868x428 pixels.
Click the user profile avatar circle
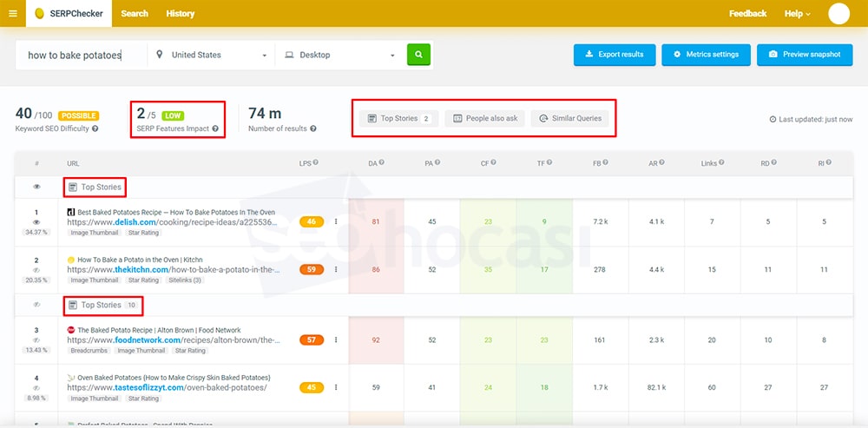(x=838, y=13)
